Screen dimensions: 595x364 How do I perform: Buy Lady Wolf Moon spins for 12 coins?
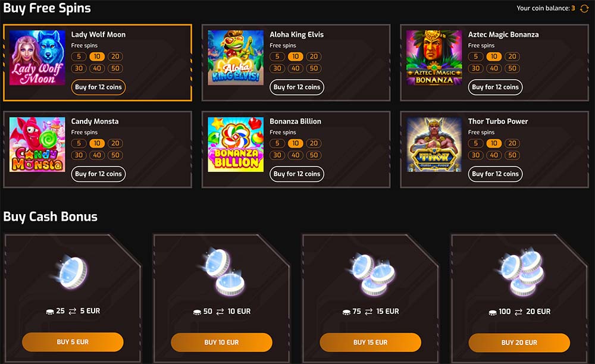tap(98, 87)
